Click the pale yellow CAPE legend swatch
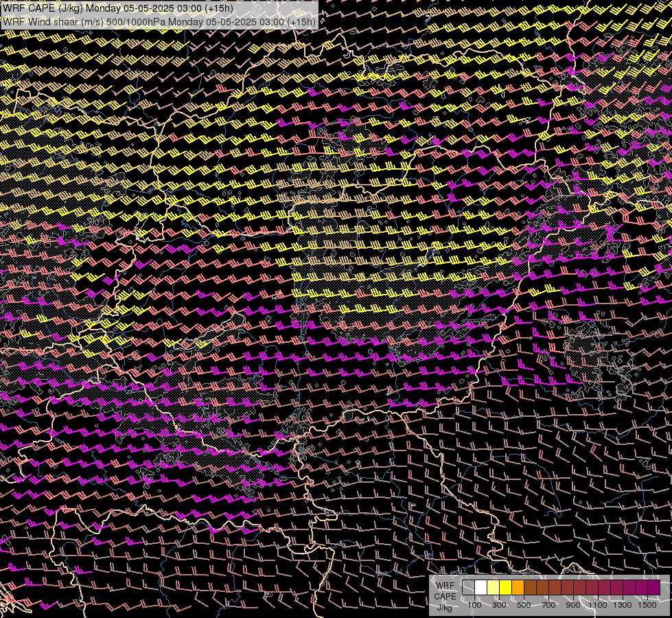 coord(494,588)
